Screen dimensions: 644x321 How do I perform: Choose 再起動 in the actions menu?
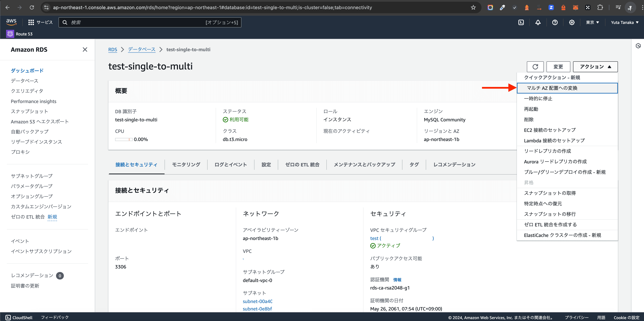click(567, 109)
